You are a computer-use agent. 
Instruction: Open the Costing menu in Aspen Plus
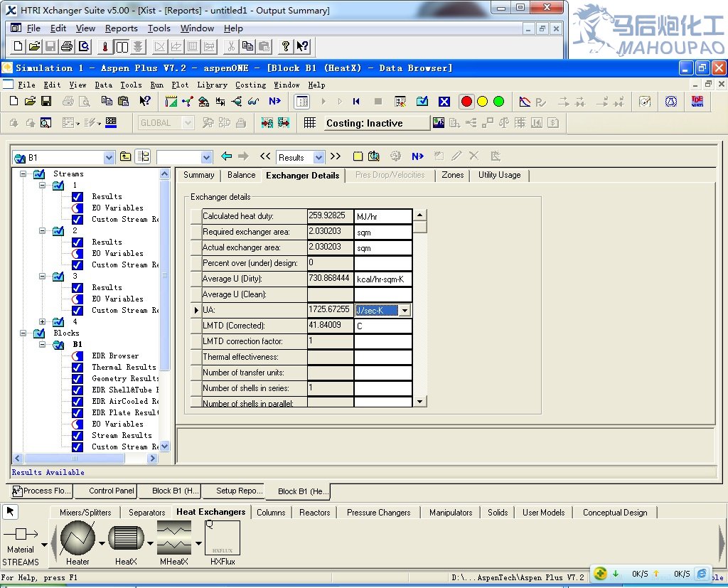point(251,85)
